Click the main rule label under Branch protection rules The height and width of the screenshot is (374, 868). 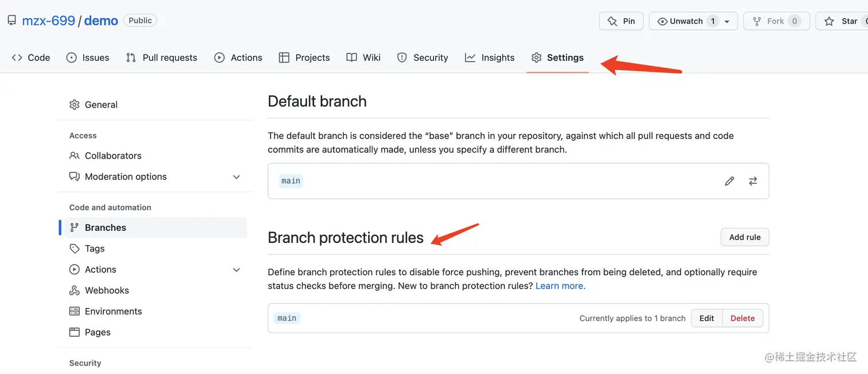pos(287,318)
